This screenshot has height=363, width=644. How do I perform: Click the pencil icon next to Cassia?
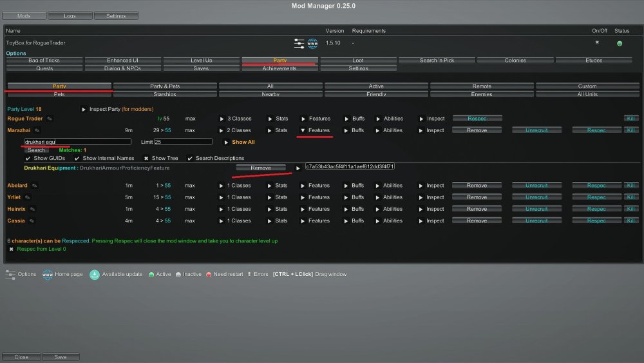point(32,221)
